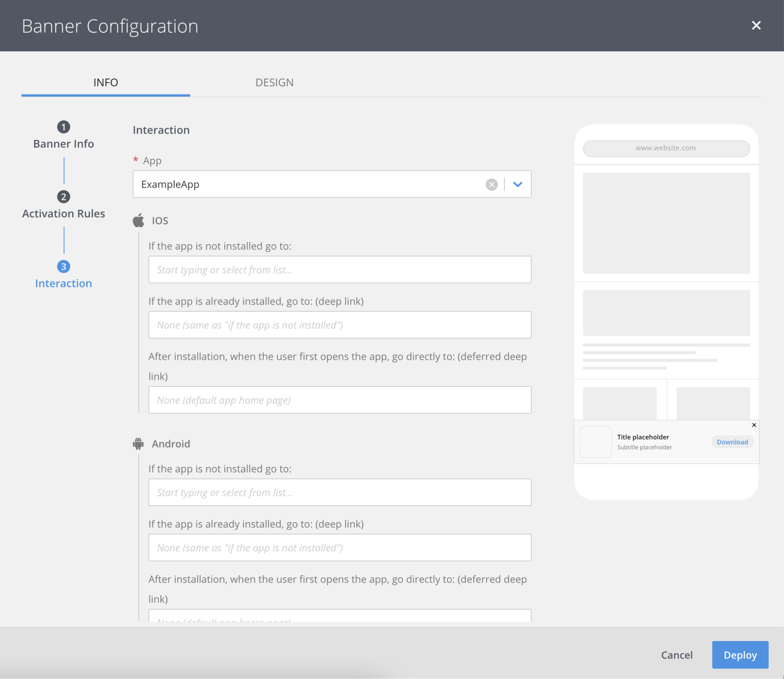Screen dimensions: 784x679
Task: Go to step 2 circle icon
Action: coord(64,197)
